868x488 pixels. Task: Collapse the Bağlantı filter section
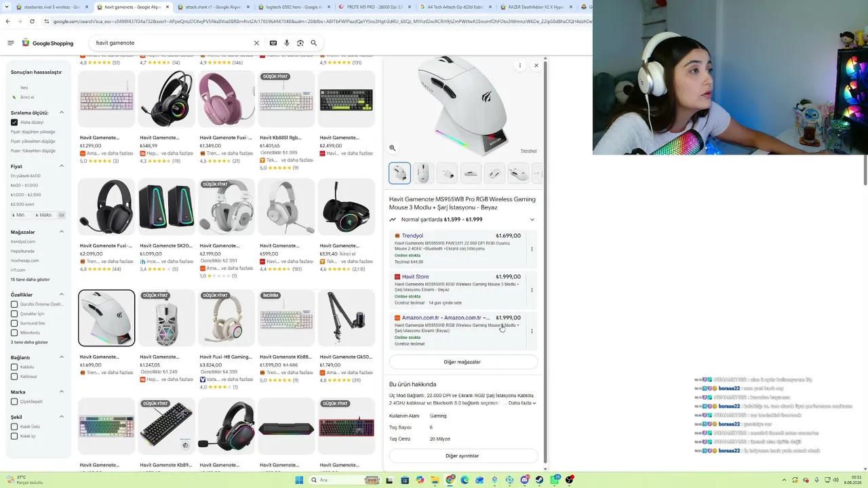62,357
